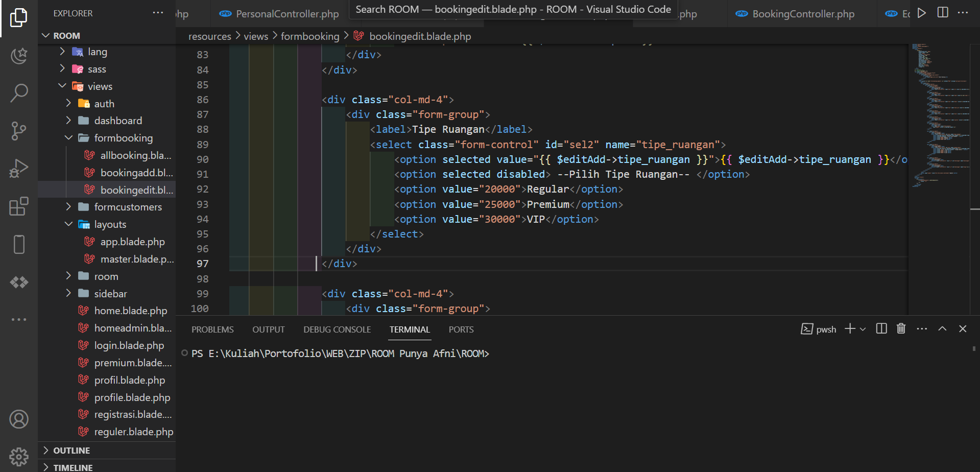Expand the OUTLINE section
The image size is (980, 472).
[107, 451]
